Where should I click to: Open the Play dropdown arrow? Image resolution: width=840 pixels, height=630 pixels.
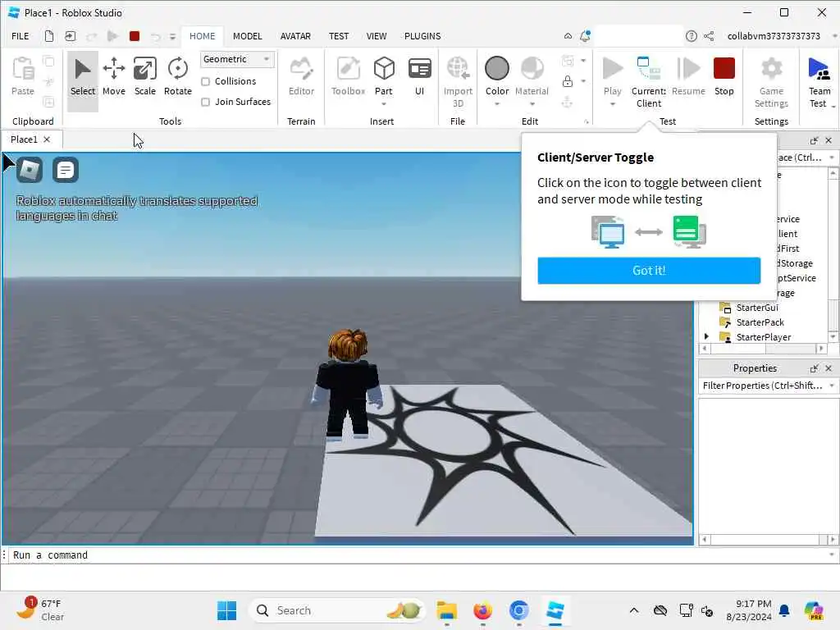(612, 104)
